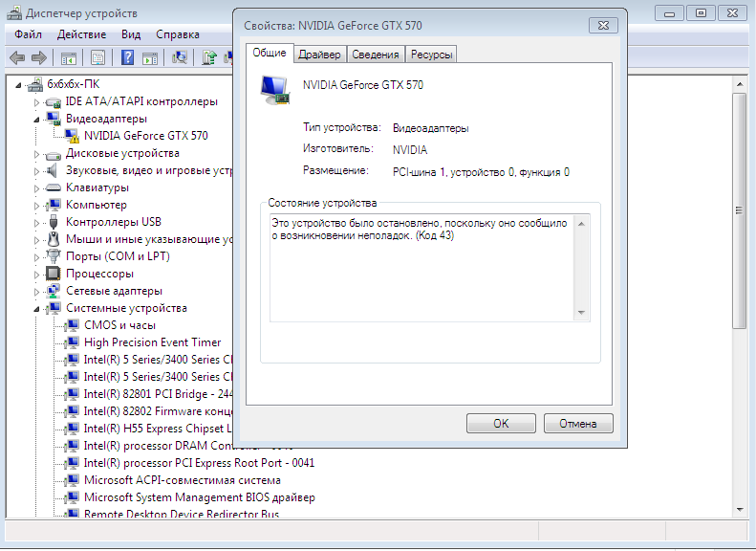Click the Device Manager title bar icon

[14, 13]
